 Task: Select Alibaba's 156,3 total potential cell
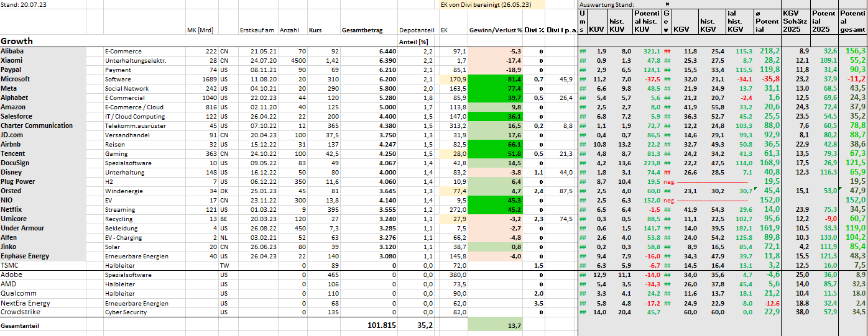click(852, 51)
